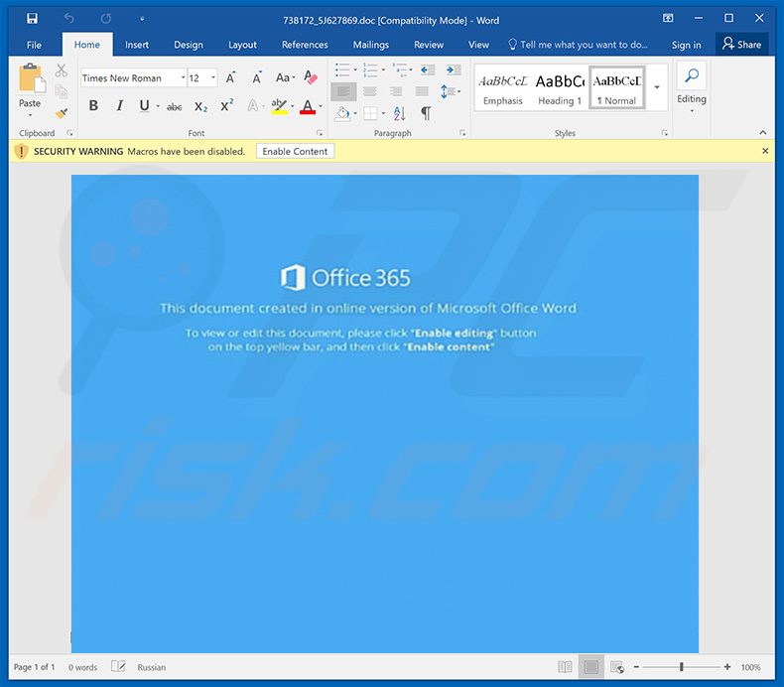Switch to the References tab

305,45
